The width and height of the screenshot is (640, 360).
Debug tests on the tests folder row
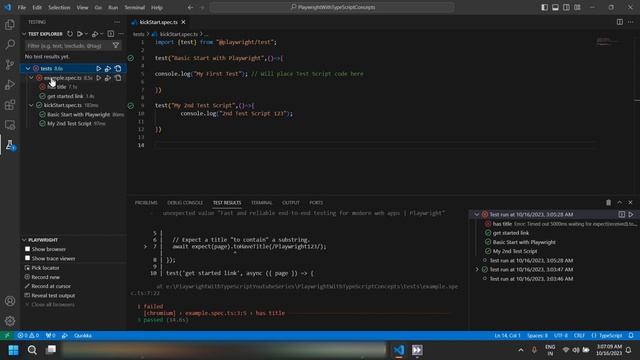click(x=108, y=69)
